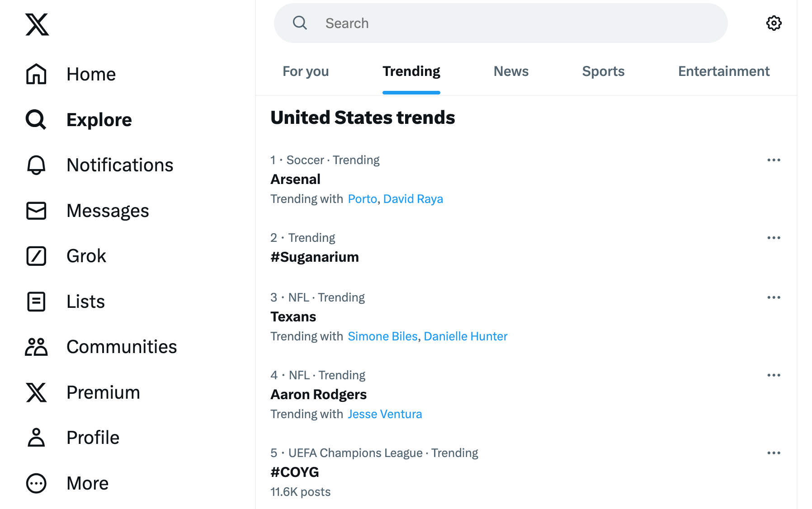Launch Grok
This screenshot has height=509, width=812.
86,256
